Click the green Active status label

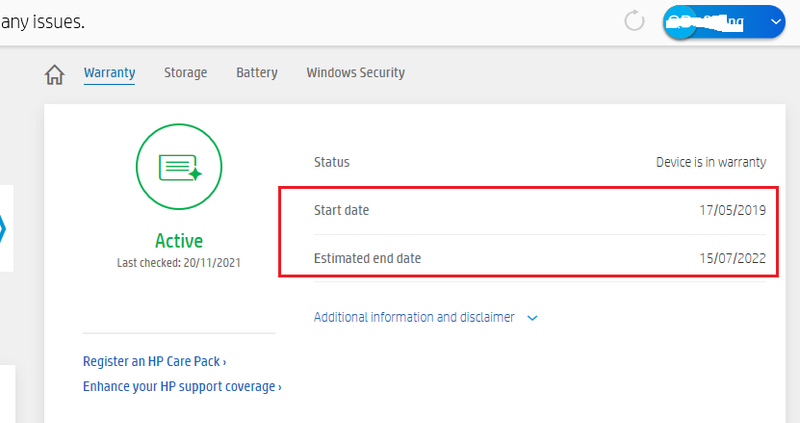pyautogui.click(x=179, y=241)
